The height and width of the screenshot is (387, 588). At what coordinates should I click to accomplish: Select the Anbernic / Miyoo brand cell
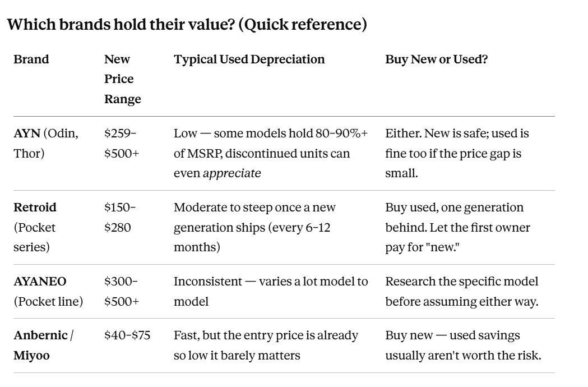[x=44, y=345]
